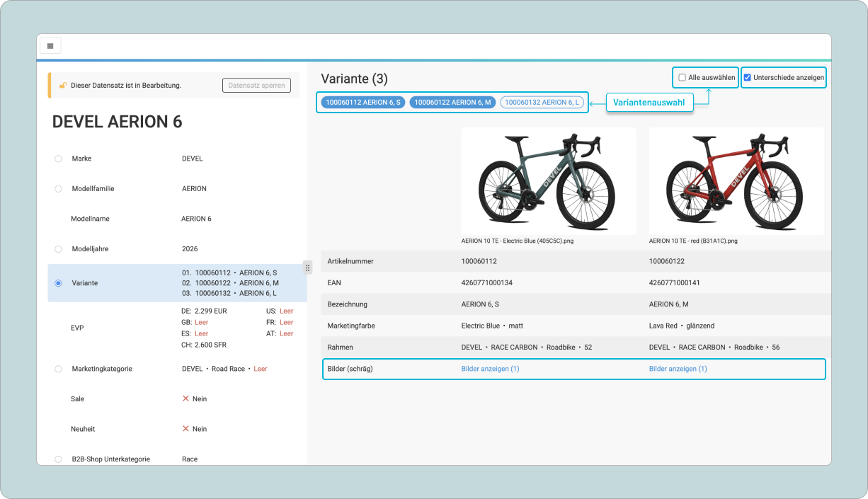
Task: Click the Variante (3) heading
Action: click(354, 79)
